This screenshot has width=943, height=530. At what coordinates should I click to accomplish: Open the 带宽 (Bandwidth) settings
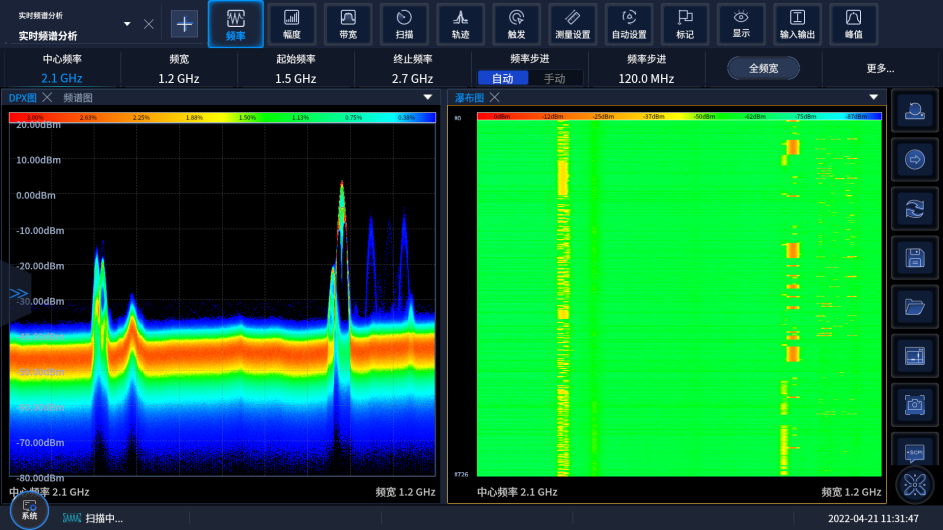point(348,24)
